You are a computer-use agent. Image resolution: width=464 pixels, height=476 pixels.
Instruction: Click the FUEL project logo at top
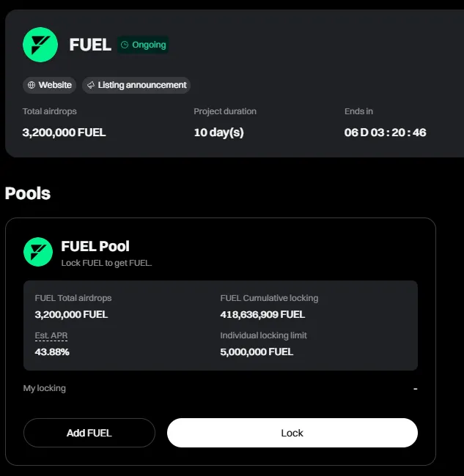click(x=40, y=45)
